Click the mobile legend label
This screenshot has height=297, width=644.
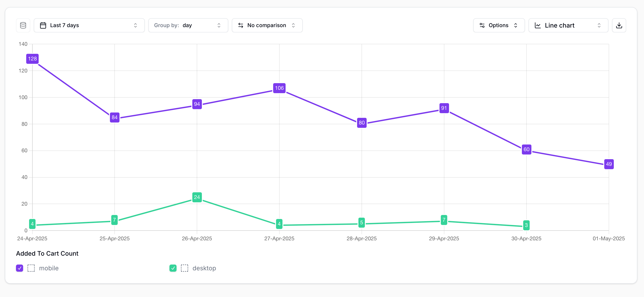[x=49, y=268]
